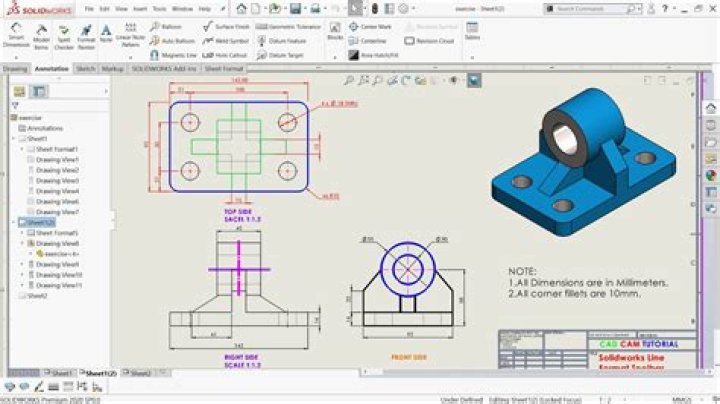Click the Balloon annotation tool
This screenshot has width=720, height=404.
coord(166,27)
